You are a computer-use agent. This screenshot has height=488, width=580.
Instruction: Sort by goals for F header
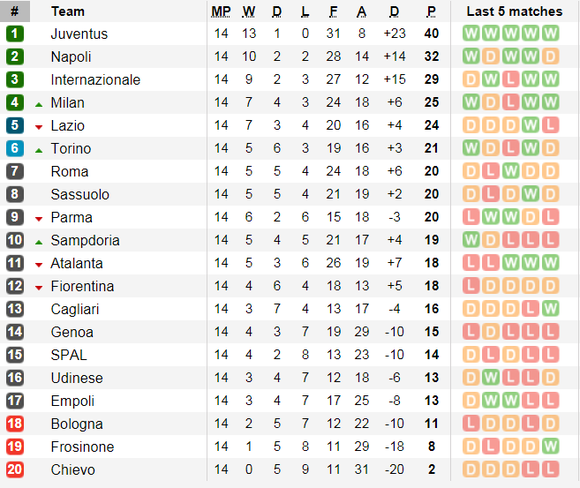coord(333,11)
